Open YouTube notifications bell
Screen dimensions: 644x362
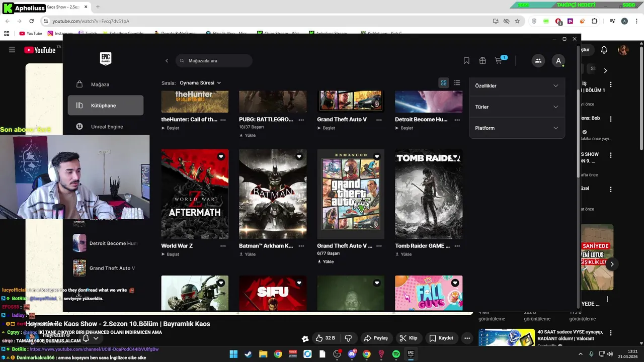(604, 50)
